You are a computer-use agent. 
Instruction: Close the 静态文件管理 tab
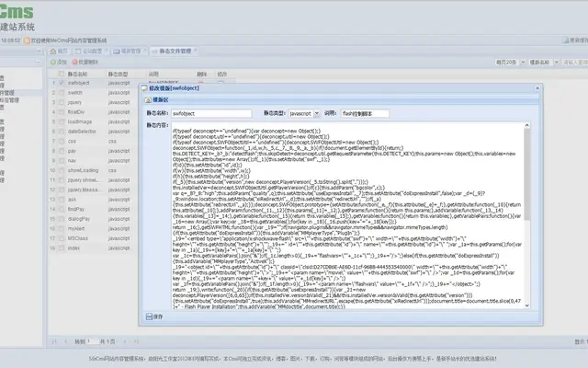(x=196, y=51)
